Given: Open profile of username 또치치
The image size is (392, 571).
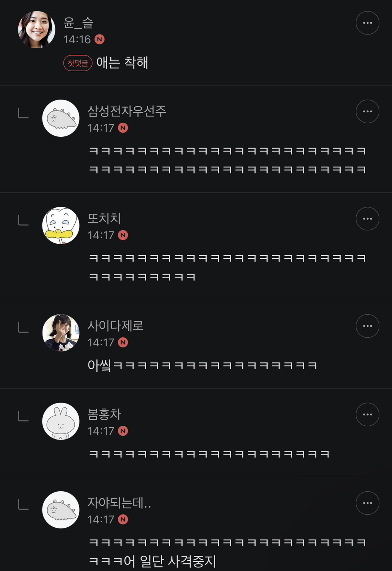Looking at the screenshot, I should (x=104, y=218).
